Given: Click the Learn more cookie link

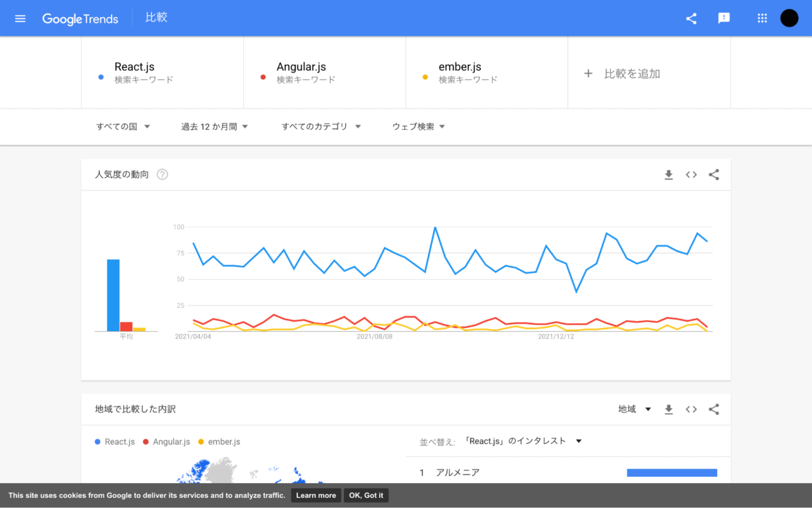Looking at the screenshot, I should pos(316,495).
